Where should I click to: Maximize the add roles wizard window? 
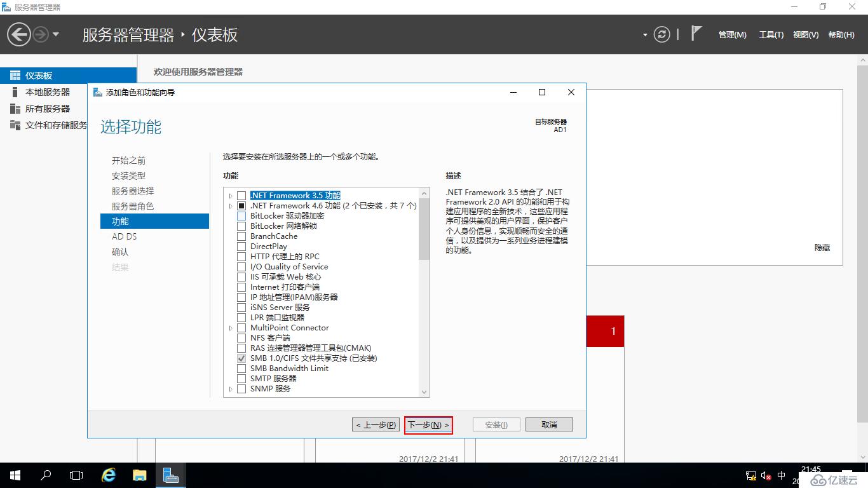(542, 92)
